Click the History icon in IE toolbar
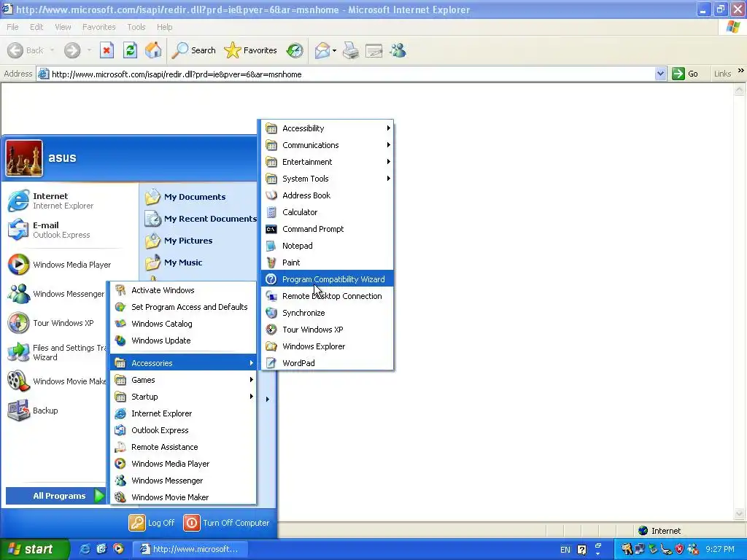 coord(295,50)
